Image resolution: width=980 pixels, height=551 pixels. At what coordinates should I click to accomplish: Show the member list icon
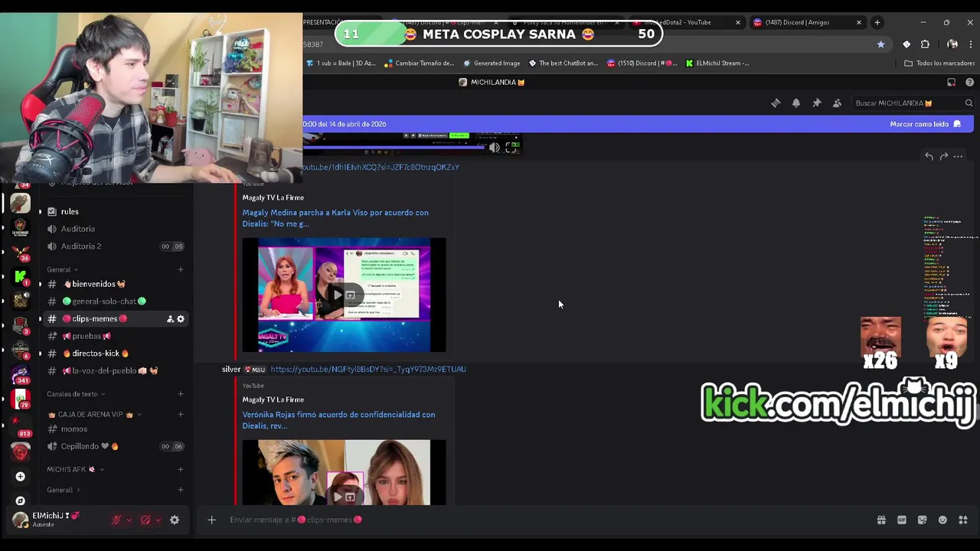point(837,103)
